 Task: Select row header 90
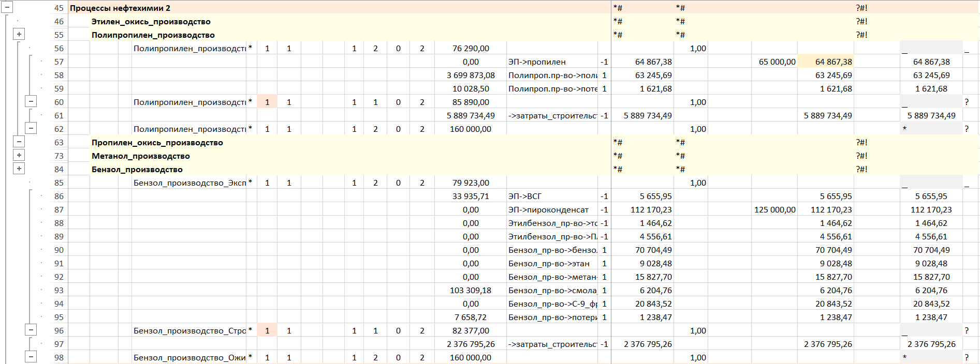click(59, 250)
